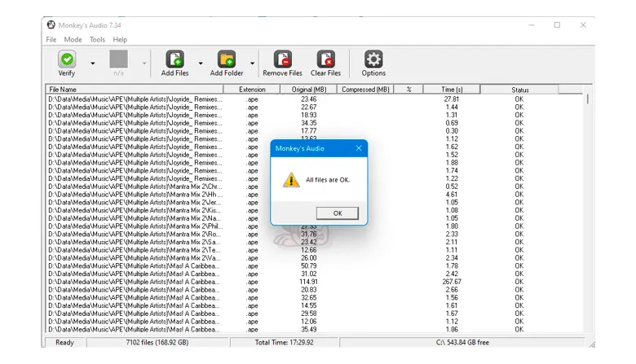
Task: Select the row ending 'Mantra Mix 2\Na...'
Action: pos(315,218)
